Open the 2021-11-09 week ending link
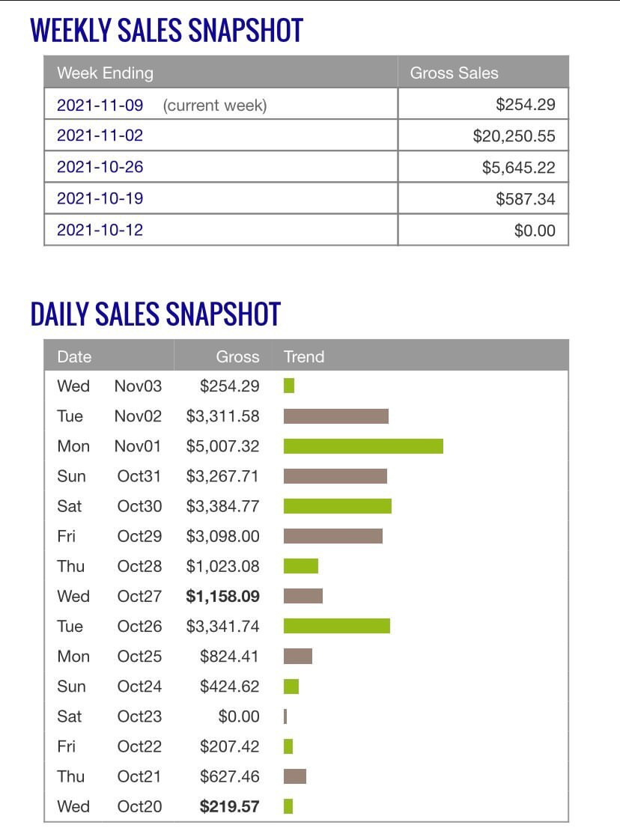This screenshot has height=840, width=620. (100, 105)
